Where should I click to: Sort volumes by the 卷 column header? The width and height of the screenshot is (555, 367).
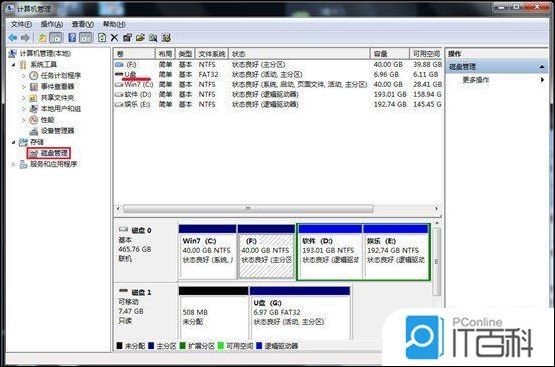pos(135,54)
